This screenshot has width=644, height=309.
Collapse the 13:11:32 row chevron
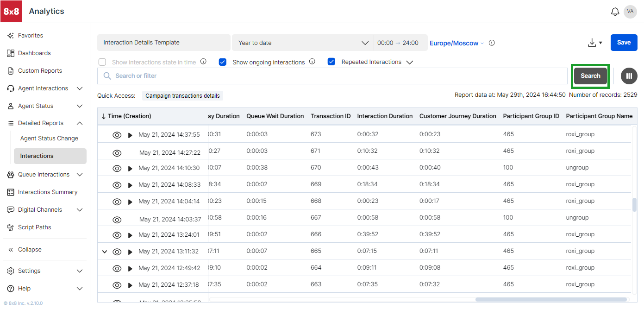(105, 252)
